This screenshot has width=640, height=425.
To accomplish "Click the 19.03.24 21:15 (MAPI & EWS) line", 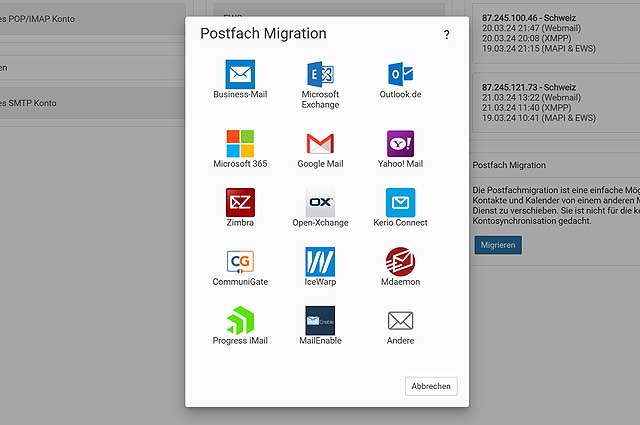I will click(538, 49).
